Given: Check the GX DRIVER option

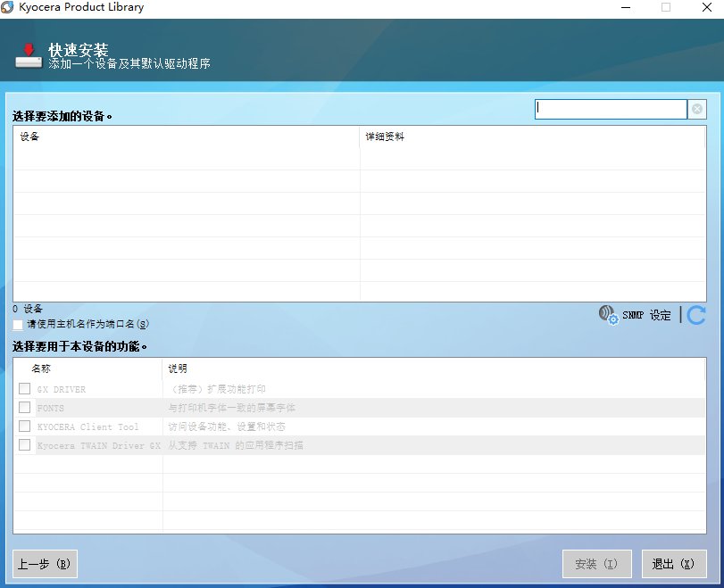Looking at the screenshot, I should [x=24, y=388].
